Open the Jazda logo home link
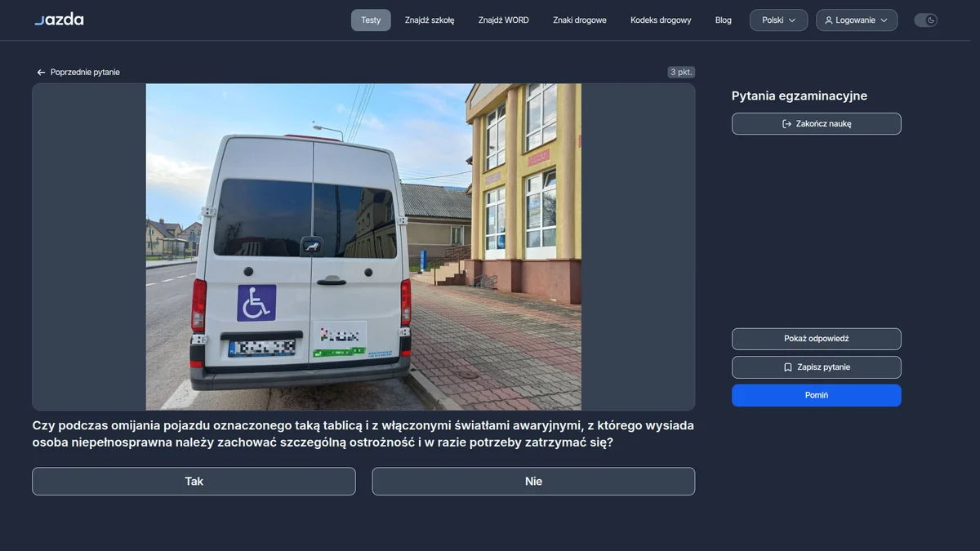Screen dimensions: 980x551 click(59, 20)
